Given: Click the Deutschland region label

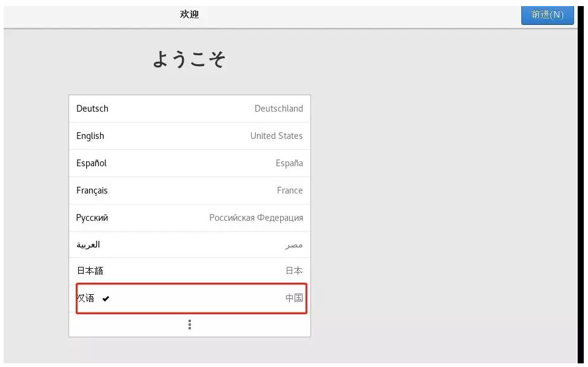Looking at the screenshot, I should pos(278,109).
